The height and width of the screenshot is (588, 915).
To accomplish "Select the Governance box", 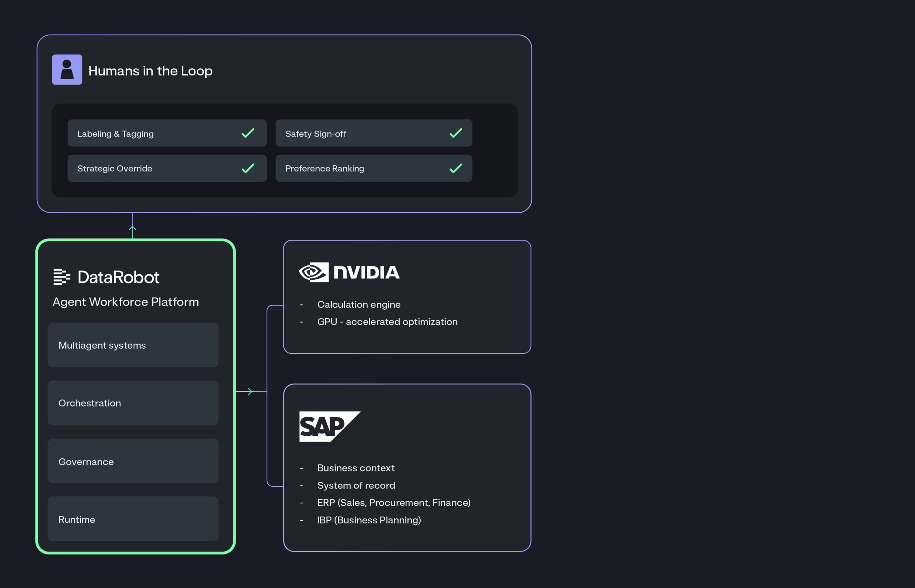I will tap(133, 461).
